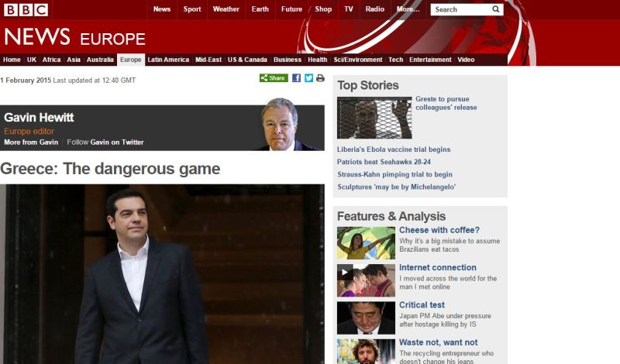
Task: Open Sculptures 'may be by Michelangelo'
Action: point(396,187)
